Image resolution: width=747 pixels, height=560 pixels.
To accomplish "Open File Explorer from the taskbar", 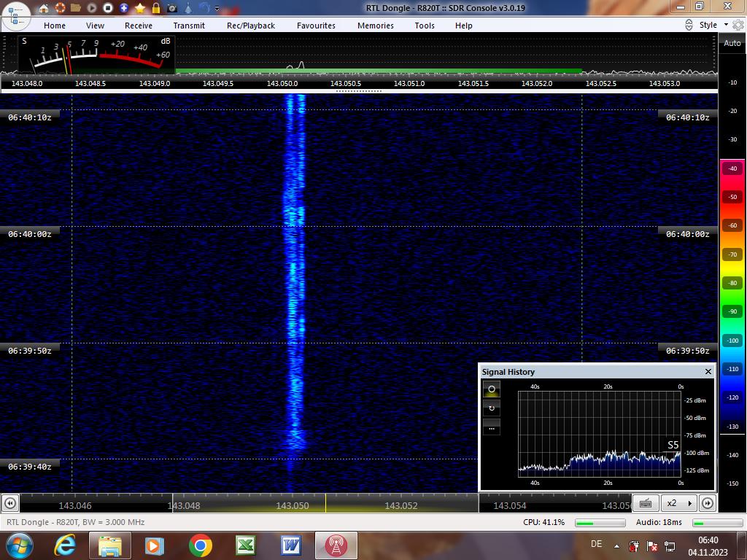I will pyautogui.click(x=109, y=545).
